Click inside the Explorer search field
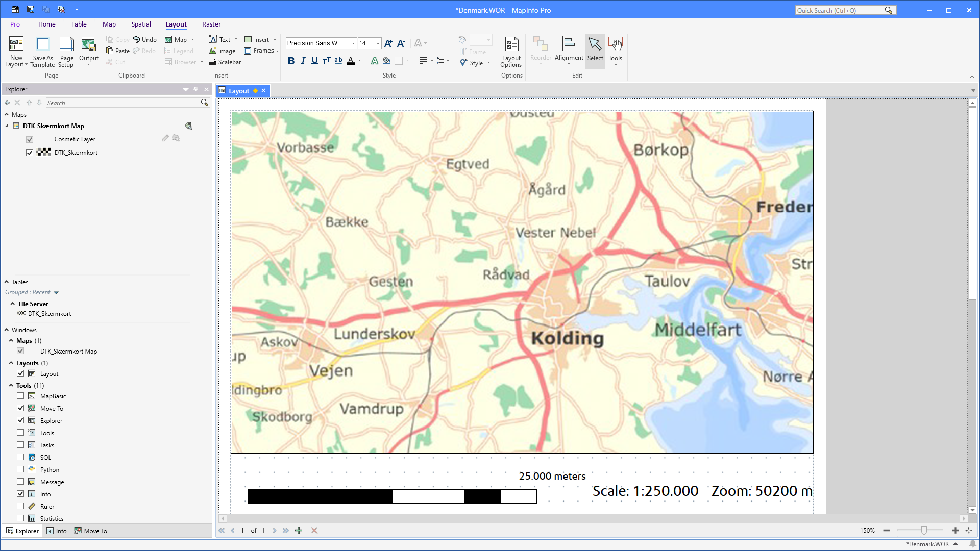The height and width of the screenshot is (551, 980). pos(122,103)
